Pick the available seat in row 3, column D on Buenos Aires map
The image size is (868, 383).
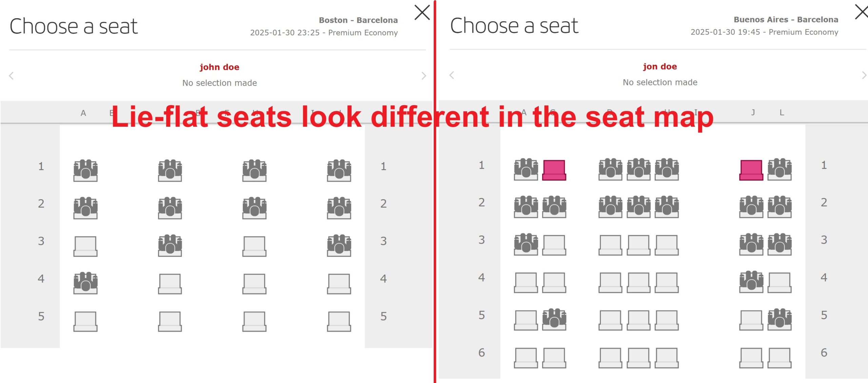pos(610,244)
